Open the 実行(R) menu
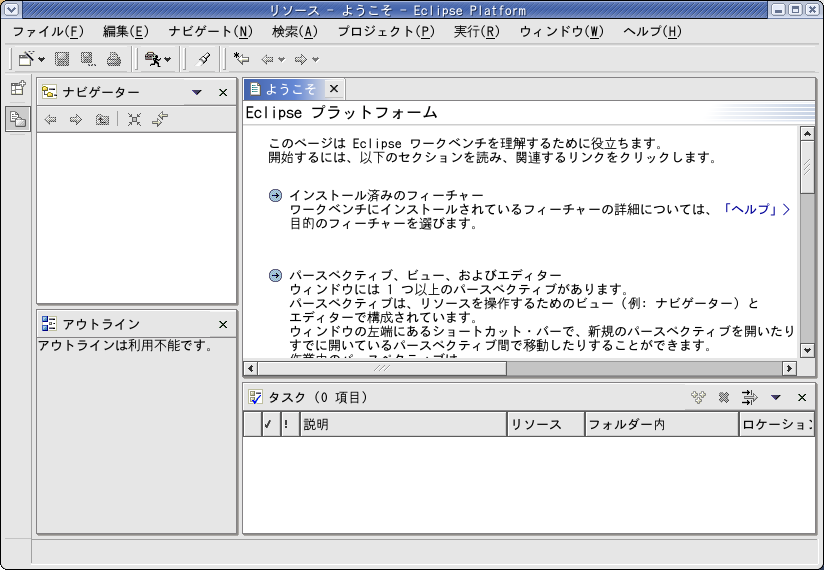 [x=477, y=32]
